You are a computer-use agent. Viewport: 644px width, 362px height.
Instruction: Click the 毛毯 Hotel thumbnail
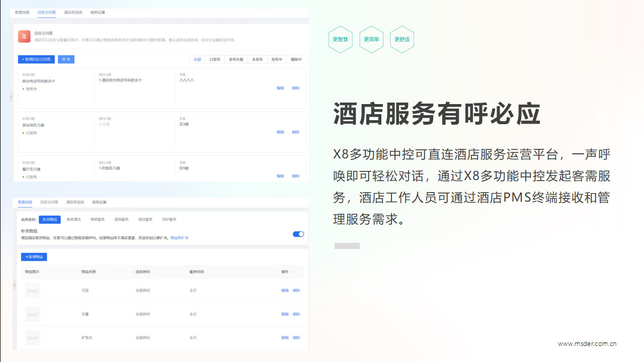(33, 291)
